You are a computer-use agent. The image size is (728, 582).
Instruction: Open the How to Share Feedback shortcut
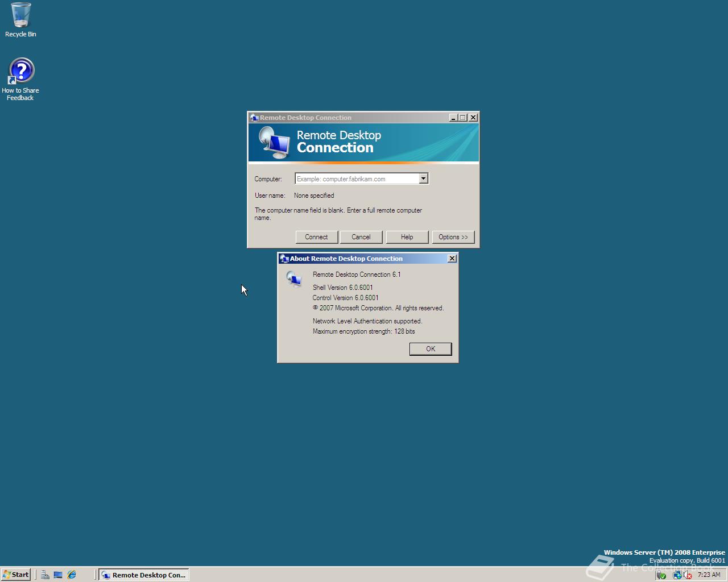[20, 79]
